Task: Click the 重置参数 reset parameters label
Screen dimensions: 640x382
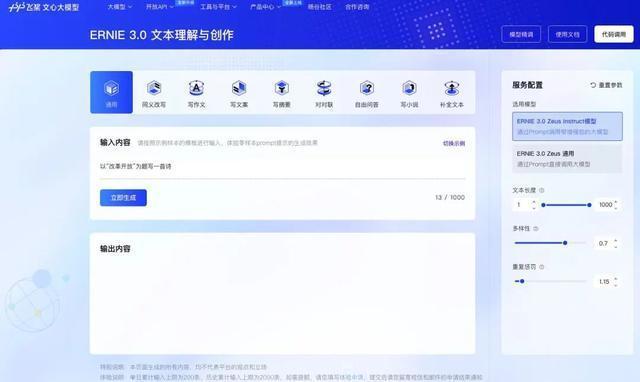Action: tap(611, 85)
